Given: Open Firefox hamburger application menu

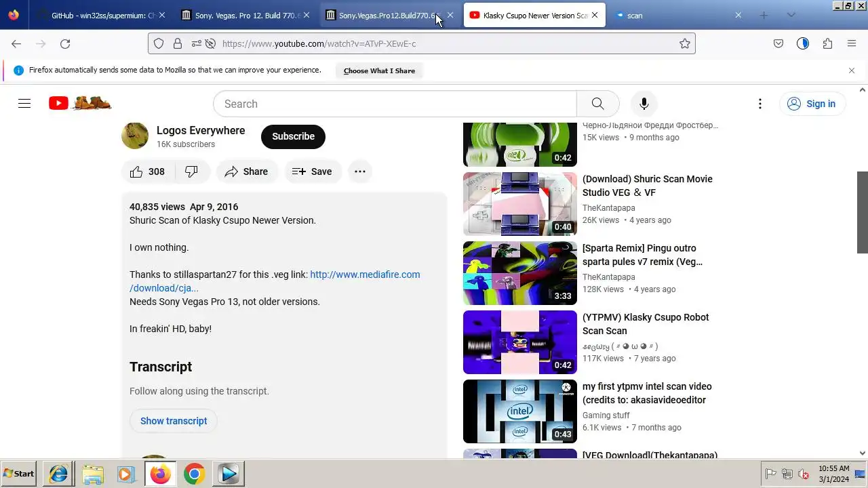Looking at the screenshot, I should point(852,43).
